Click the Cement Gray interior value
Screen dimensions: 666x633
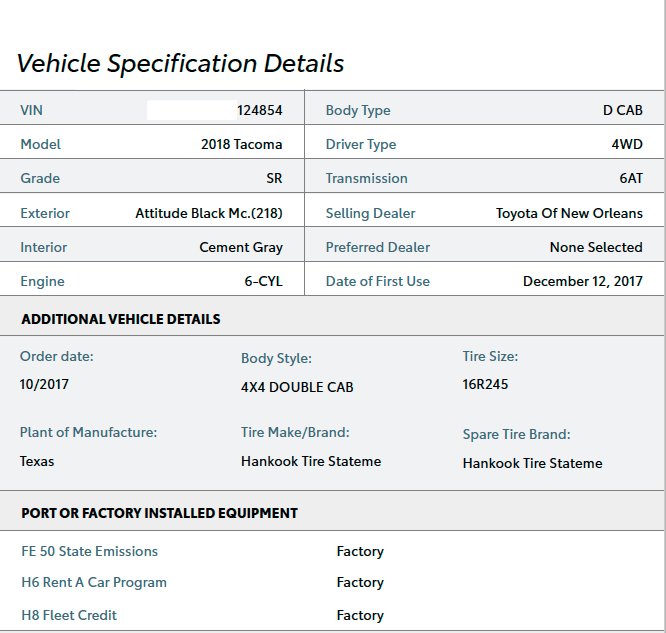[x=241, y=248]
